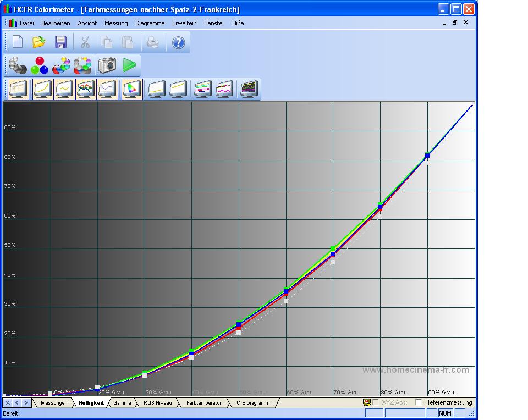Screen dimensions: 528x420
Task: Open the Ansicht menu
Action: point(87,23)
